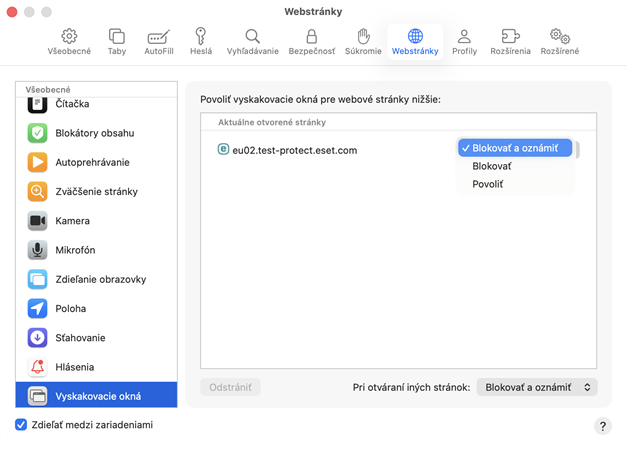627x450 pixels.
Task: Expand the Pri otváraní iných stránok dropdown
Action: (537, 387)
